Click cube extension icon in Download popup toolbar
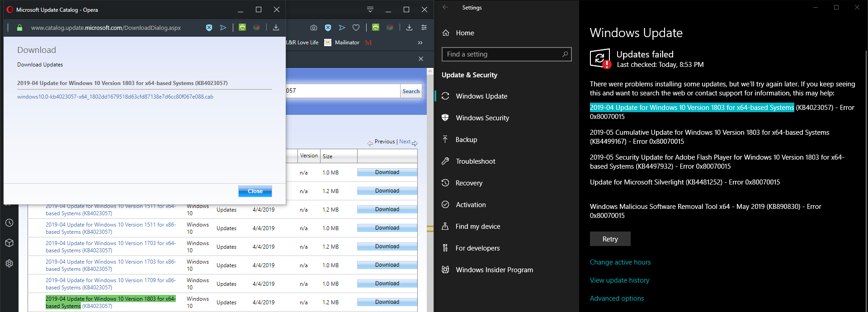Viewport: 868px width, 312px height. click(256, 27)
